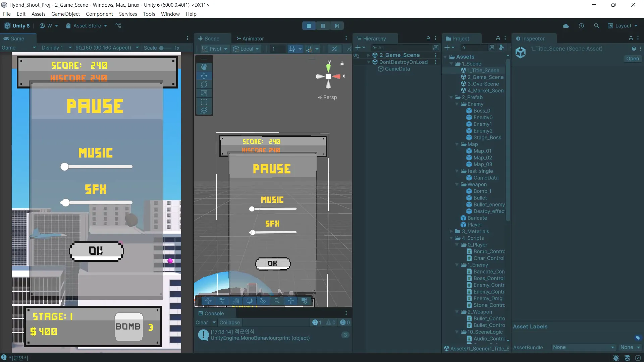Select the Hand view tool
Viewport: 644px width, 362px height.
204,67
